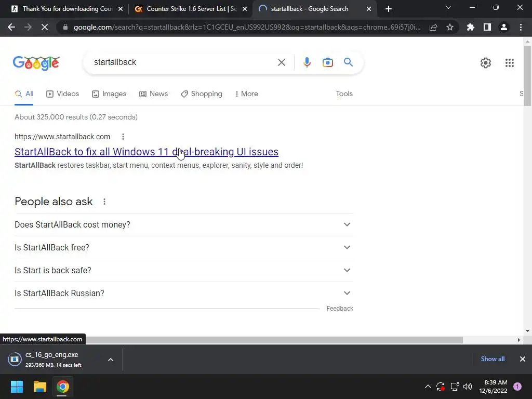Bookmark this page with the star
This screenshot has height=399, width=532.
click(450, 27)
